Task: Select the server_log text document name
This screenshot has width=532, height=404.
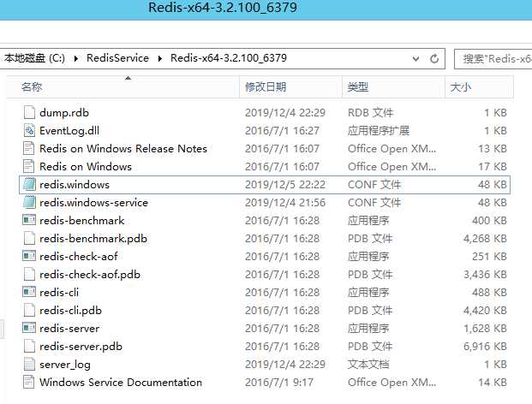Action: point(65,365)
